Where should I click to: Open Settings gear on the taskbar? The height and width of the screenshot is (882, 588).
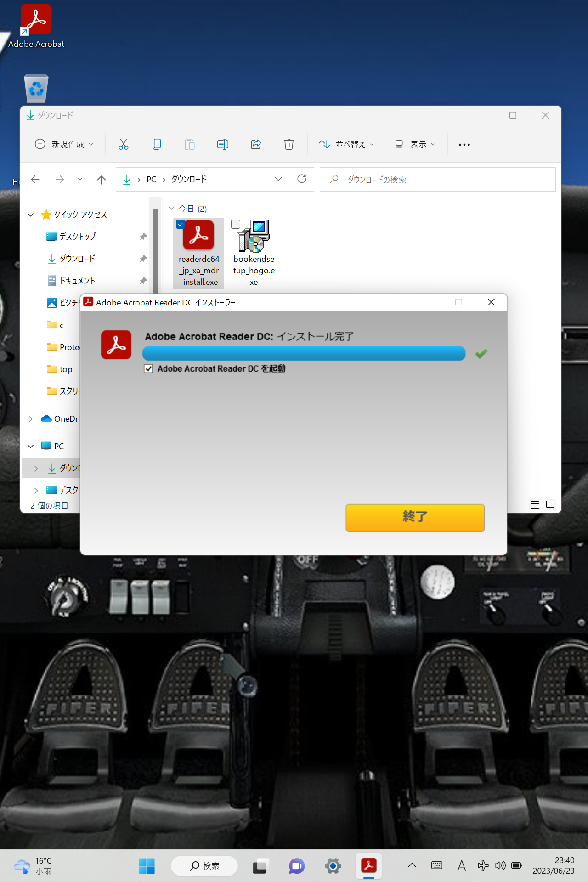[333, 866]
